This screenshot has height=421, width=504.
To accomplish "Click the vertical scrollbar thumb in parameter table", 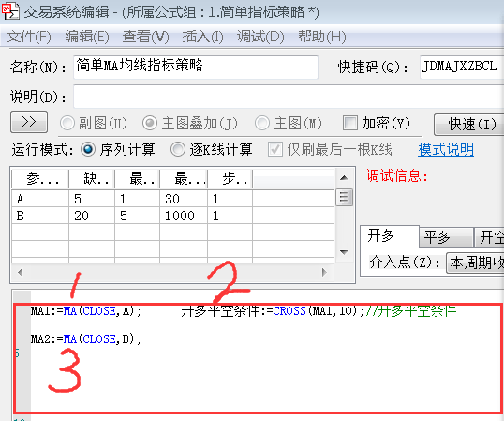I will [344, 197].
